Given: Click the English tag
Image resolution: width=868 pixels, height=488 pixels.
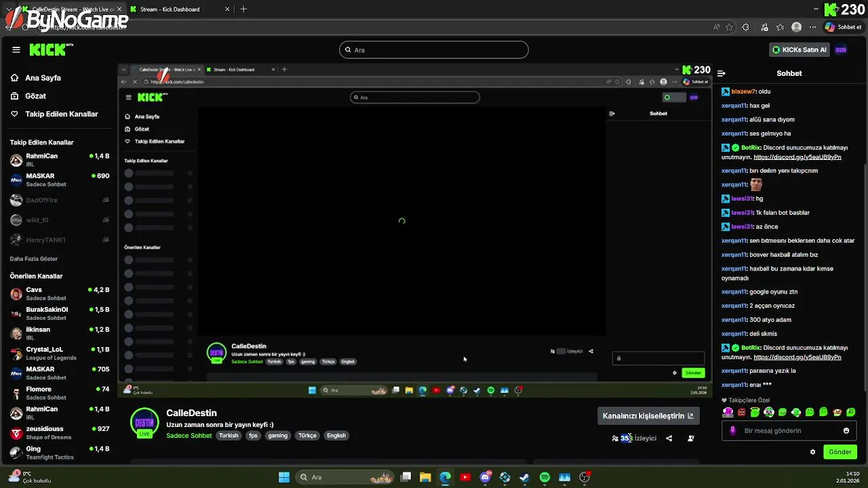Looking at the screenshot, I should tap(336, 436).
